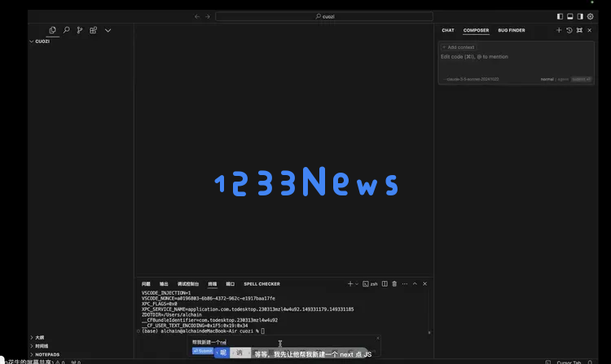Image resolution: width=611 pixels, height=364 pixels.
Task: Expand the 大纲 outline section
Action: point(81,337)
